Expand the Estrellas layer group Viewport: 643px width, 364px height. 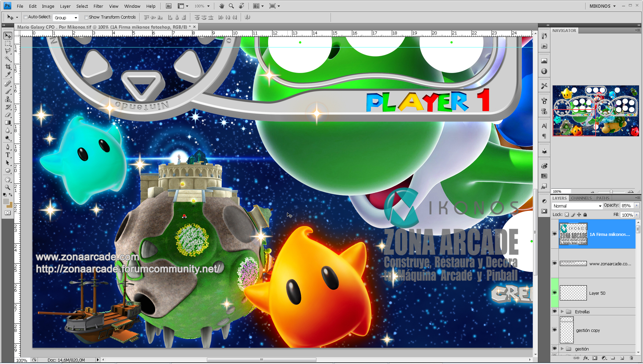[x=562, y=311]
